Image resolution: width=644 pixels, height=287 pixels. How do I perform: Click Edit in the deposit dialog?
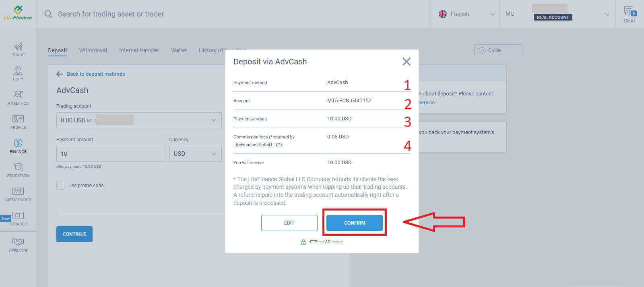tap(289, 223)
